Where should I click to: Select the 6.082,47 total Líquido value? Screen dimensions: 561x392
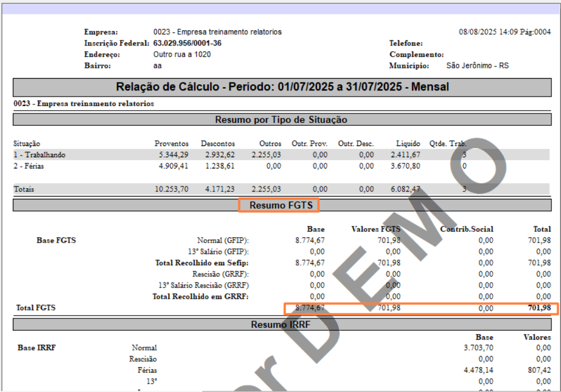click(405, 189)
